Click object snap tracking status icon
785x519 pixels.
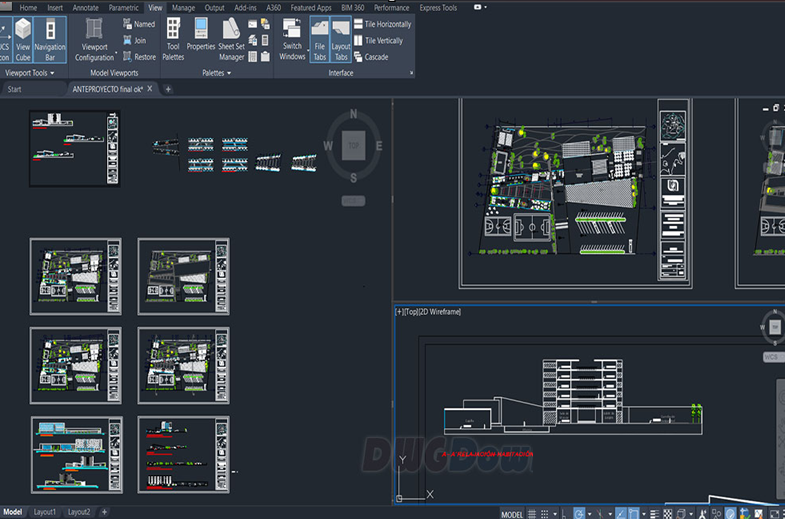(x=621, y=513)
